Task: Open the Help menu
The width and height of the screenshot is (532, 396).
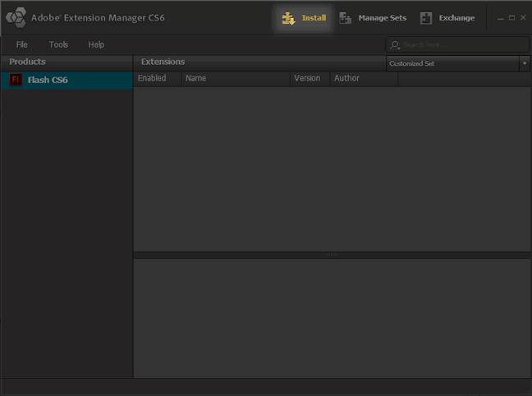Action: tap(96, 44)
